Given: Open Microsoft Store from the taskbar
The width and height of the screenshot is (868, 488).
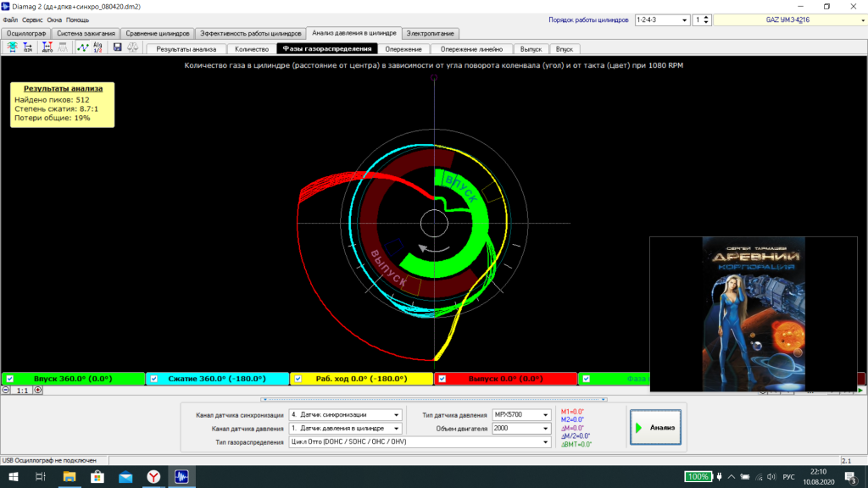Looking at the screenshot, I should click(97, 476).
